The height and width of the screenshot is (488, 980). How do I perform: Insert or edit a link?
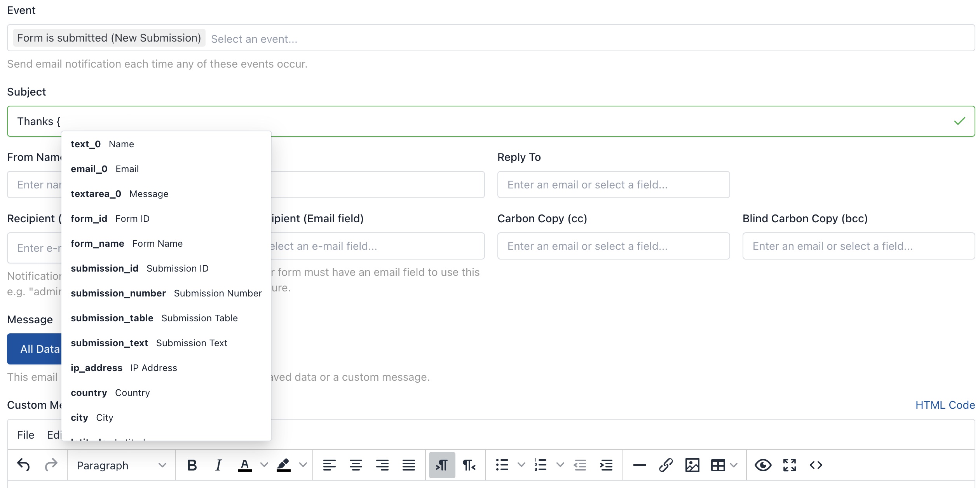(666, 465)
